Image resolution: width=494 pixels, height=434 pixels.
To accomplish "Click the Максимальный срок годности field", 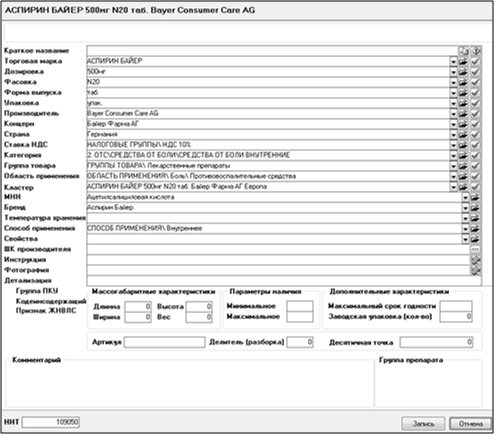I will 456,306.
